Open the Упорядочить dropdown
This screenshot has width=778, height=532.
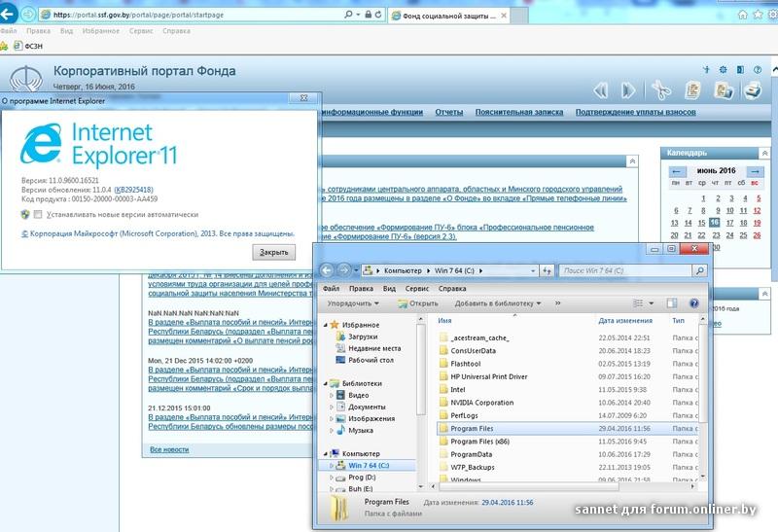pyautogui.click(x=353, y=303)
